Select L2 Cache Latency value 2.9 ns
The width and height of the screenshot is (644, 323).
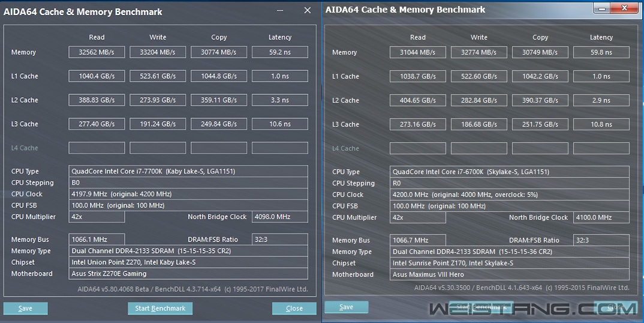tap(601, 100)
